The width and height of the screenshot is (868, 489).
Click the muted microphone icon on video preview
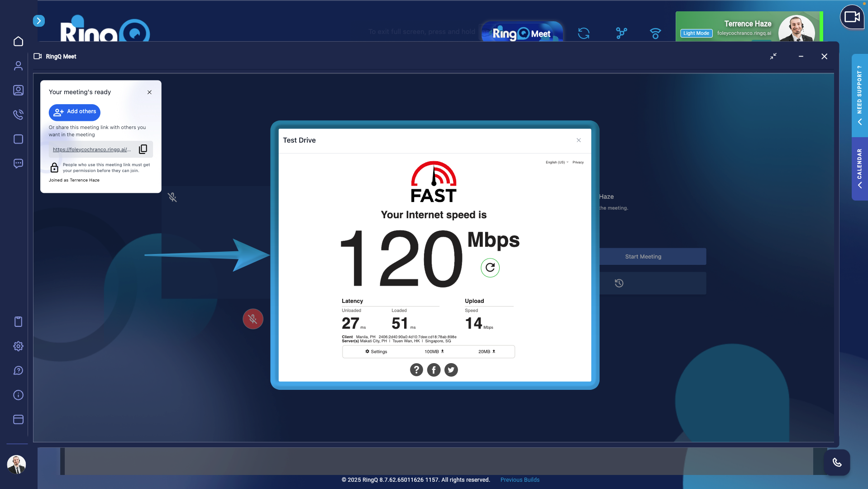[172, 197]
